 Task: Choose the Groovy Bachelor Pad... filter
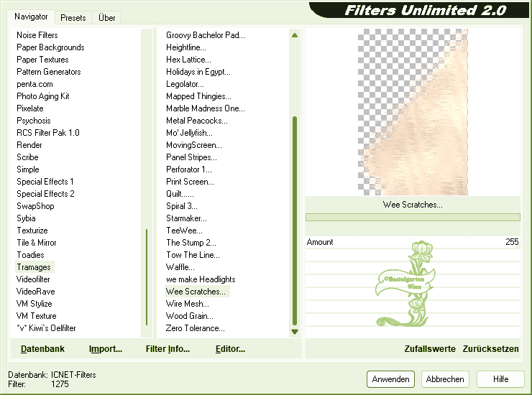206,35
